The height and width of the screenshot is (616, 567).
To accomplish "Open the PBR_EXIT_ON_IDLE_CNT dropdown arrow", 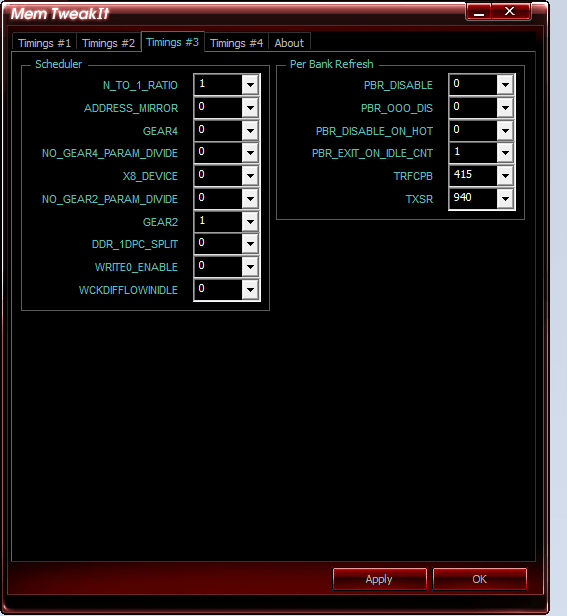I will point(505,153).
